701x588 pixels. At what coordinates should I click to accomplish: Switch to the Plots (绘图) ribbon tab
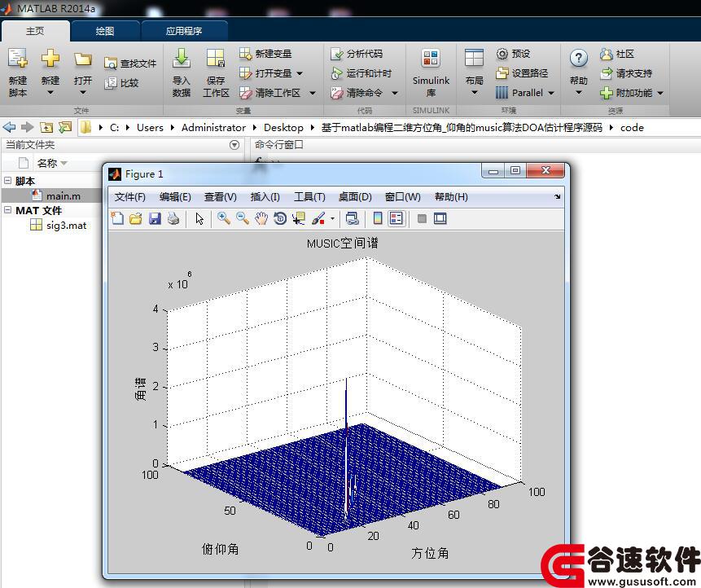pyautogui.click(x=104, y=31)
